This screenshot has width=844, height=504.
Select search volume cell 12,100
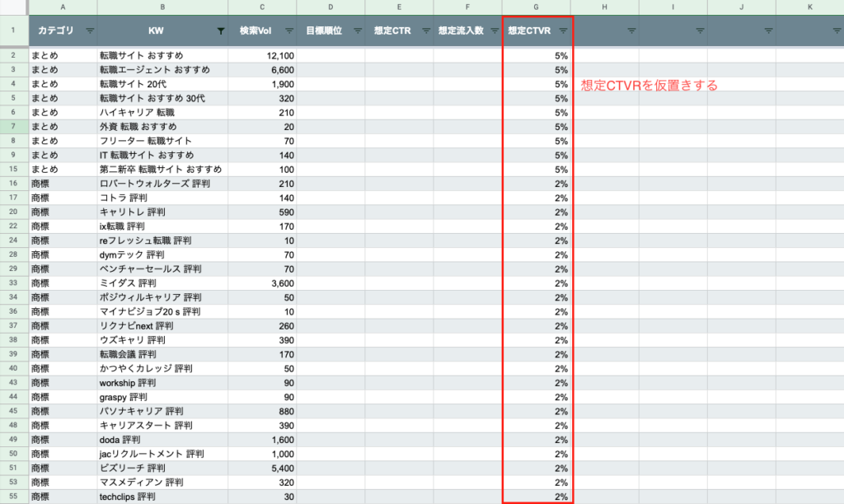tap(262, 55)
